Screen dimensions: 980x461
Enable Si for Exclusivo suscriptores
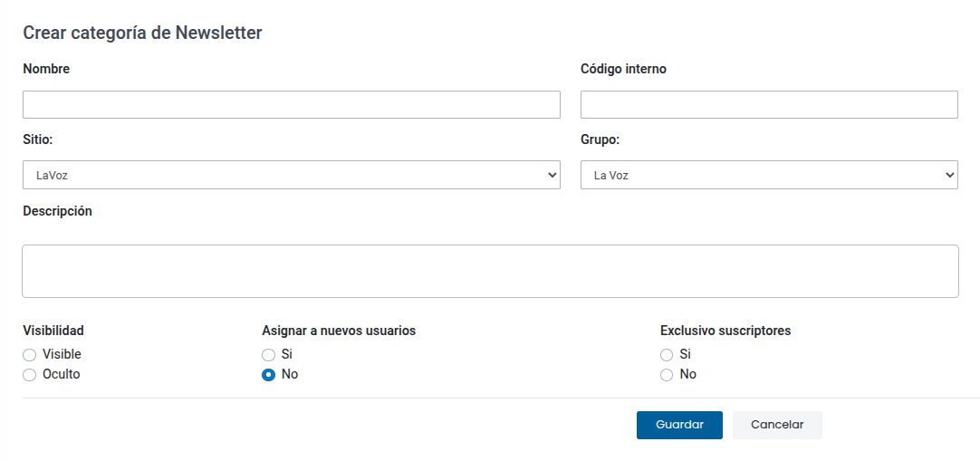pos(667,355)
